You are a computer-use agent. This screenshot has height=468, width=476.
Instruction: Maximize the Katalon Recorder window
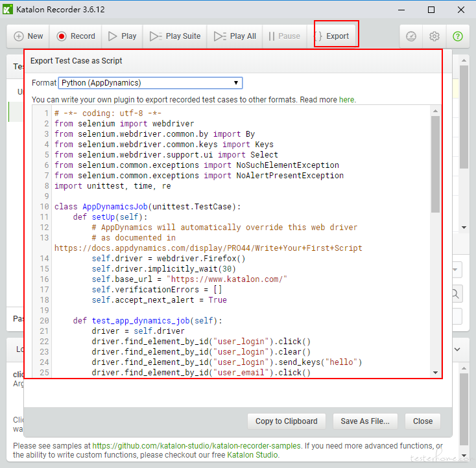431,10
